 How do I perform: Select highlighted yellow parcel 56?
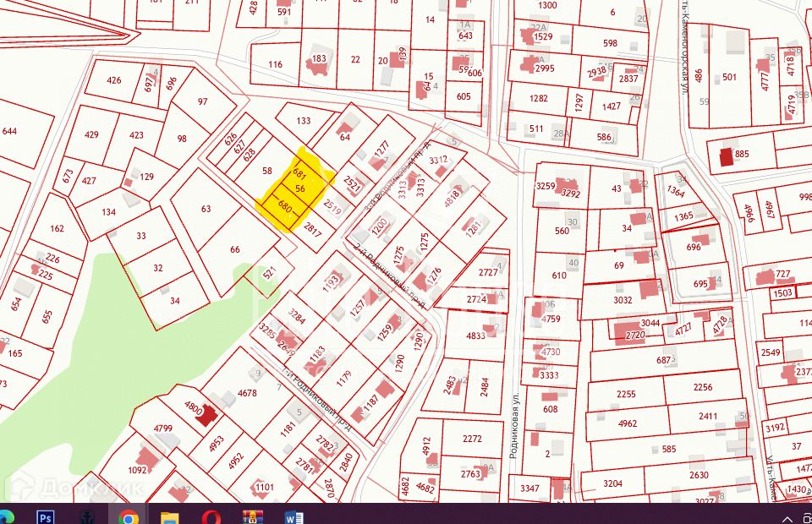tap(299, 189)
